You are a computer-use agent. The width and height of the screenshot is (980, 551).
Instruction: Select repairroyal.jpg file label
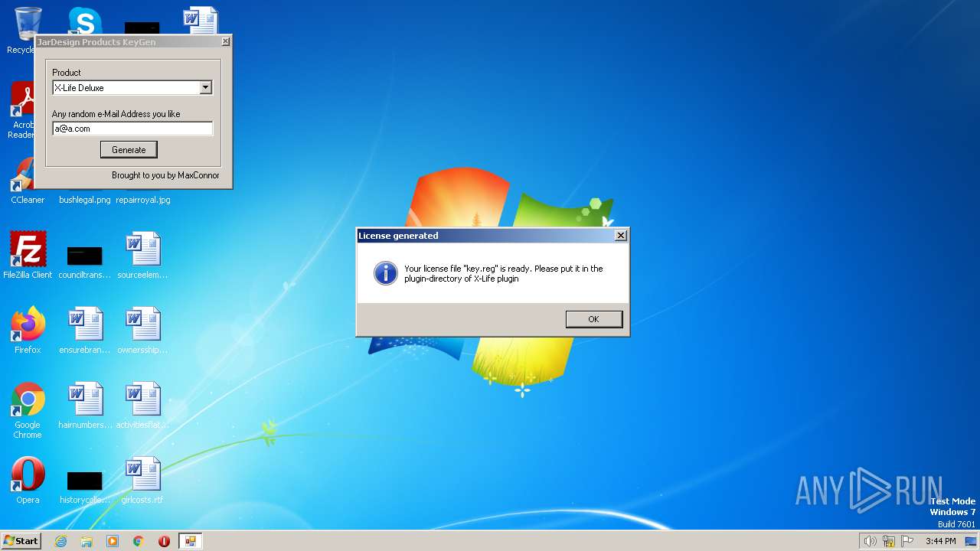(143, 200)
